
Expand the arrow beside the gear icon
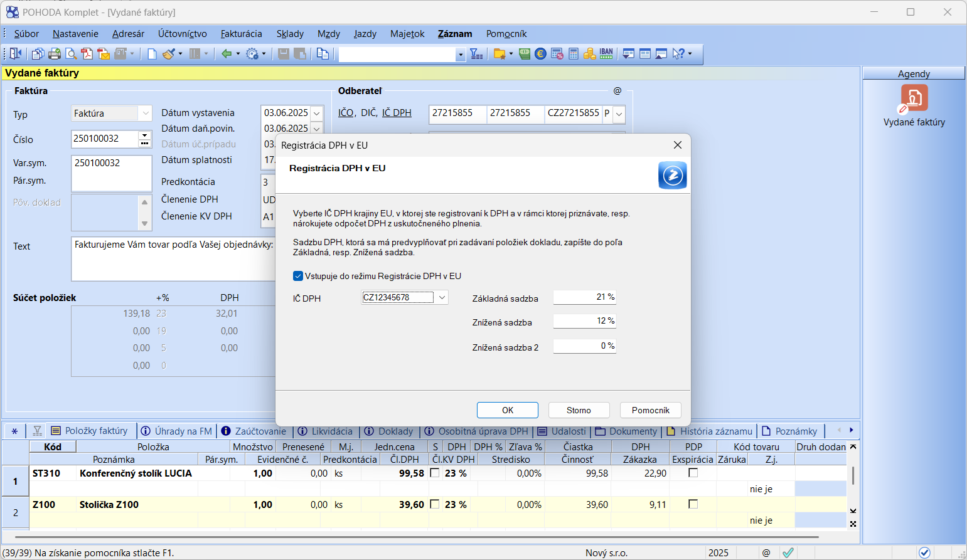pyautogui.click(x=264, y=54)
